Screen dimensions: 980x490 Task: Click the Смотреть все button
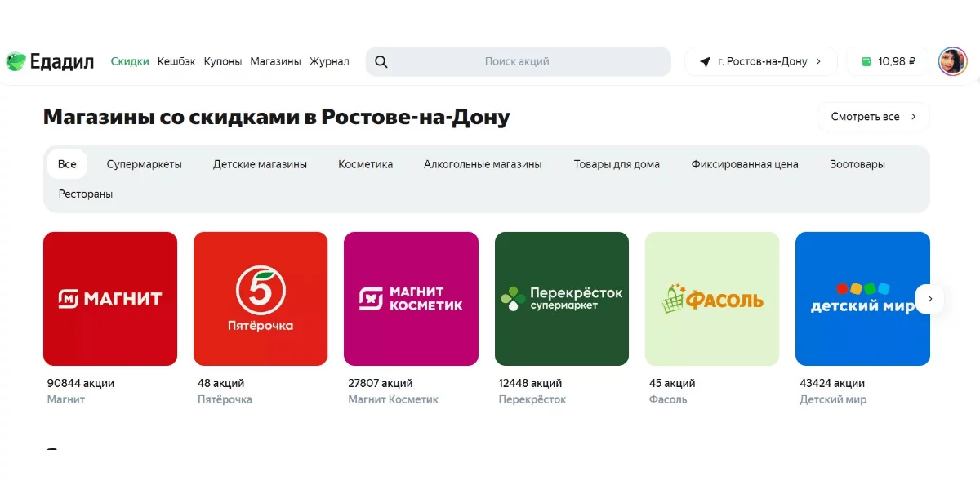[x=873, y=117]
